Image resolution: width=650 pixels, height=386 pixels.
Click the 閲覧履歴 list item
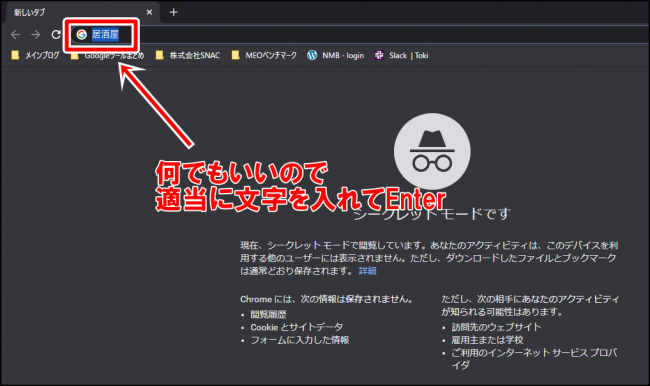pos(268,314)
